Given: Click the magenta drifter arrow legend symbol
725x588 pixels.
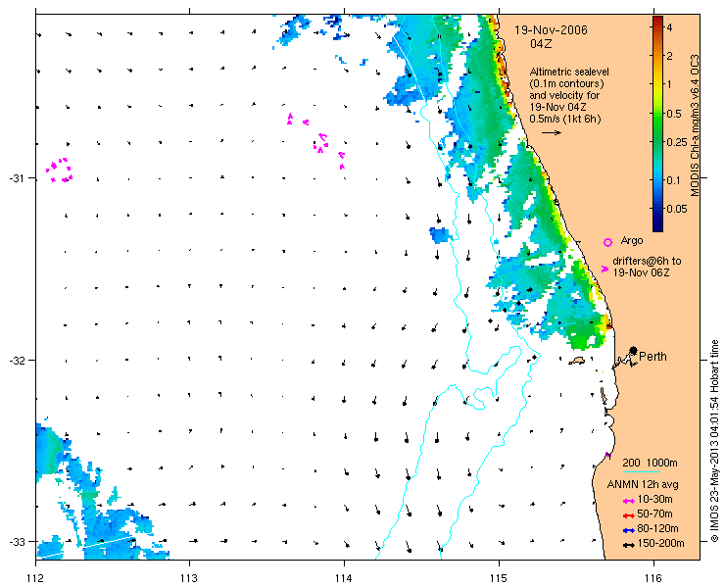Looking at the screenshot, I should click(604, 269).
